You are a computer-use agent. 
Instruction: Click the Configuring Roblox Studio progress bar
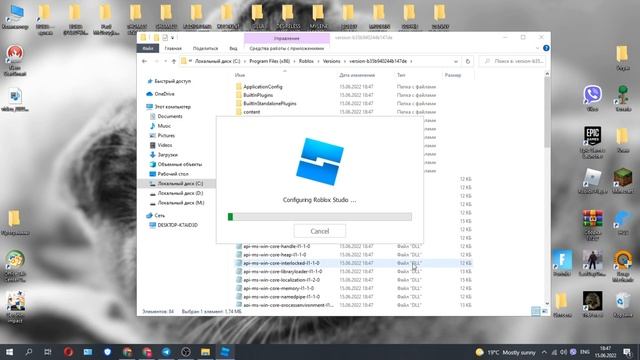pyautogui.click(x=320, y=216)
